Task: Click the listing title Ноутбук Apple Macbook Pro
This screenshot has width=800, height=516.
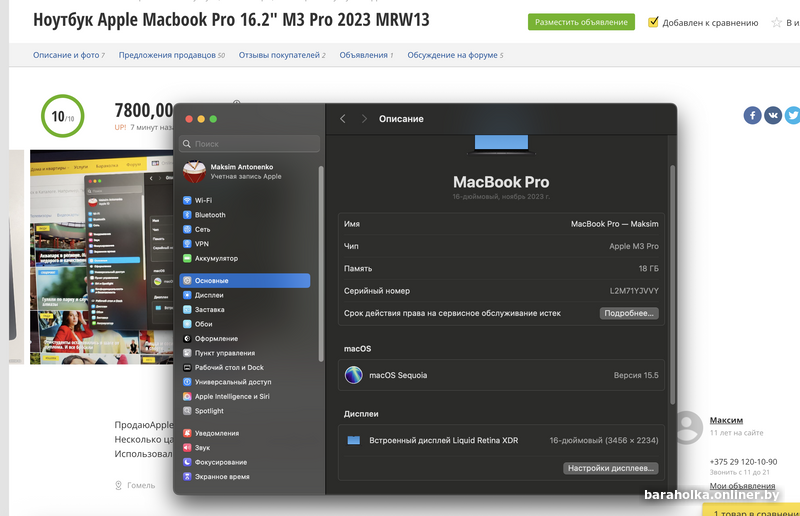Action: [x=231, y=19]
